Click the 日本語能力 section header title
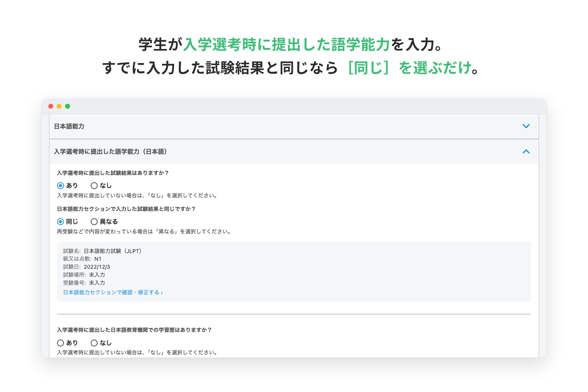The height and width of the screenshot is (392, 588). coord(69,126)
